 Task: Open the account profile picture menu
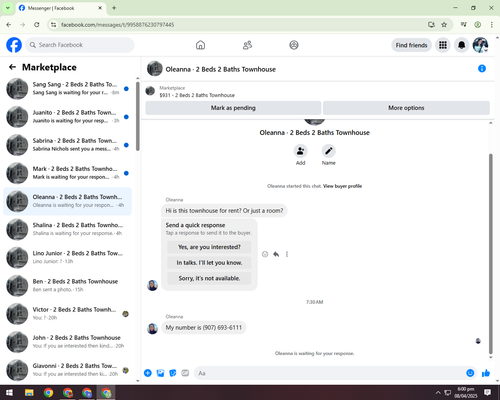click(480, 45)
